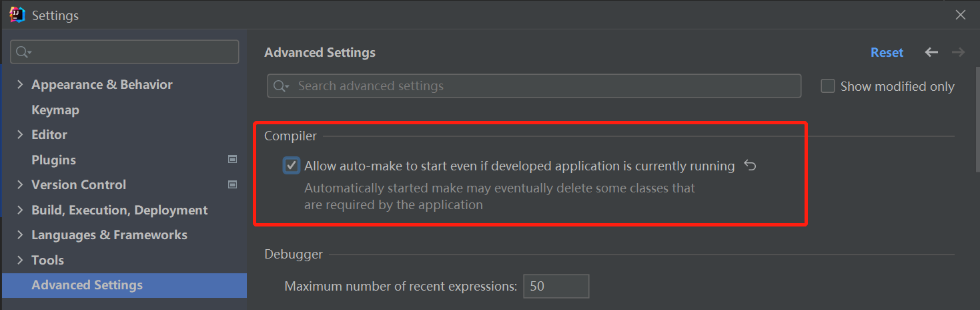Click the back navigation arrow
Viewport: 980px width, 310px height.
click(931, 52)
